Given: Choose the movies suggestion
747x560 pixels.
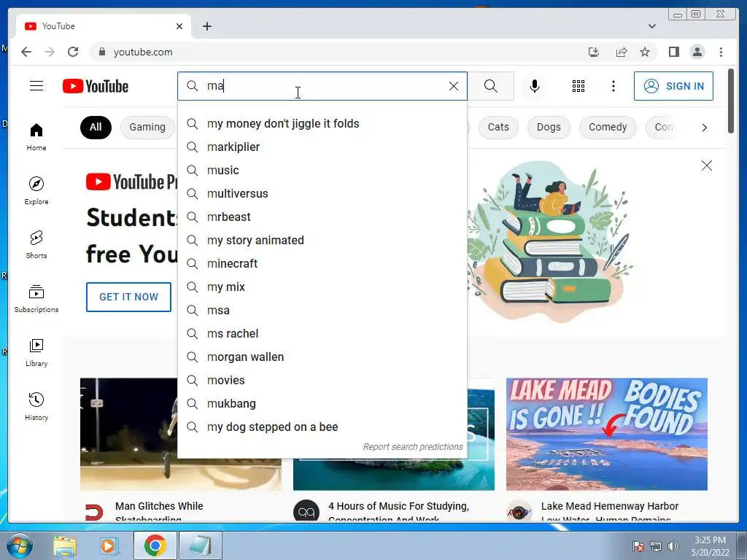Looking at the screenshot, I should pyautogui.click(x=322, y=381).
